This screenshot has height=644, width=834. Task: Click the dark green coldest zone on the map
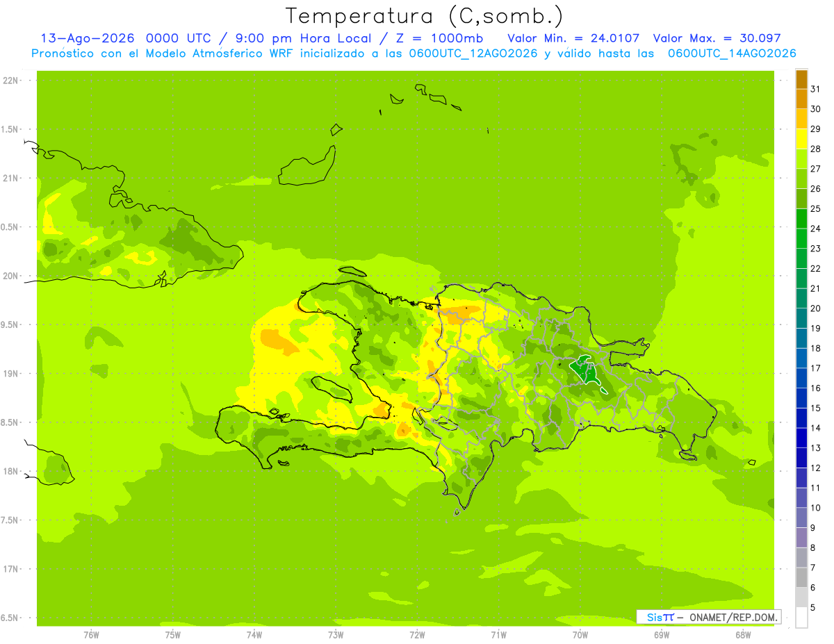[x=588, y=372]
